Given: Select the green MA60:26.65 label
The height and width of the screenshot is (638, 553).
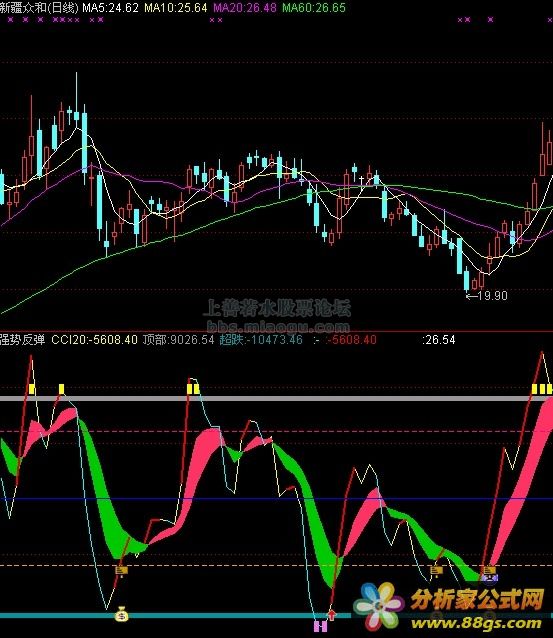Looking at the screenshot, I should coord(314,7).
